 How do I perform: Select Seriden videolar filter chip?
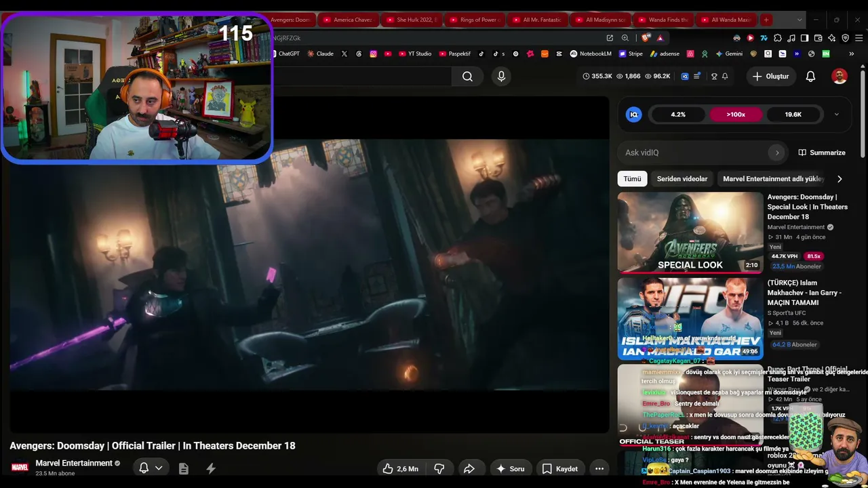[x=682, y=179]
